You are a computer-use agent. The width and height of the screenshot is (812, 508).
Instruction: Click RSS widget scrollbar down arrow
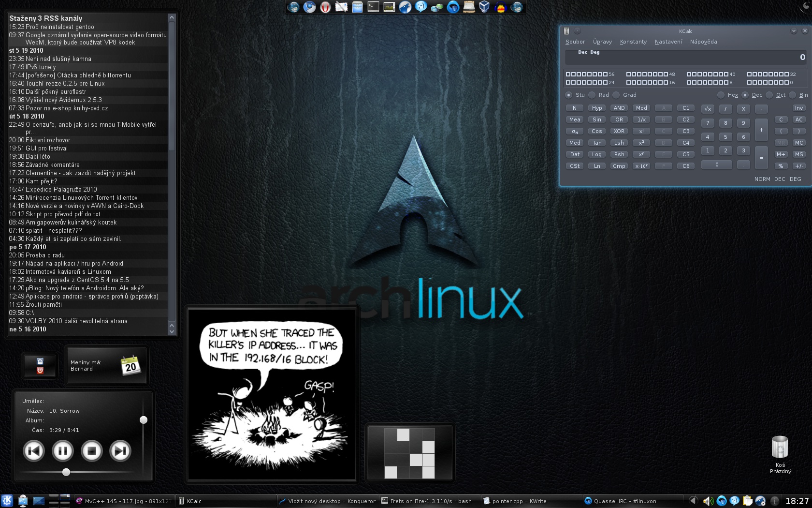point(172,332)
